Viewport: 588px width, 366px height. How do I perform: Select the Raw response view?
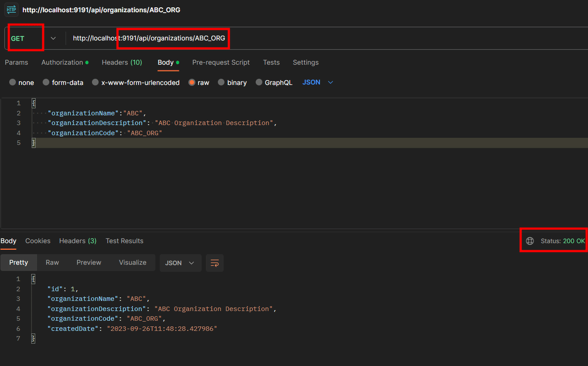click(52, 262)
